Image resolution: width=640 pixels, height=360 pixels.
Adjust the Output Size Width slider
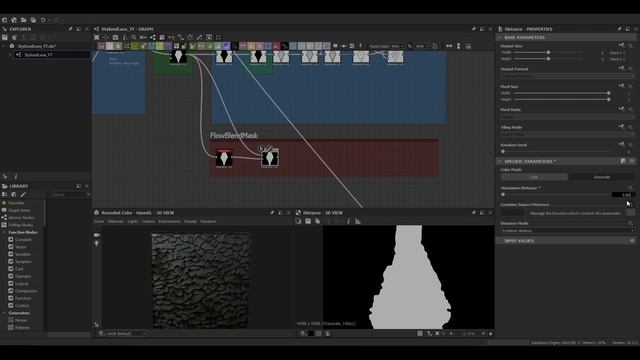548,52
